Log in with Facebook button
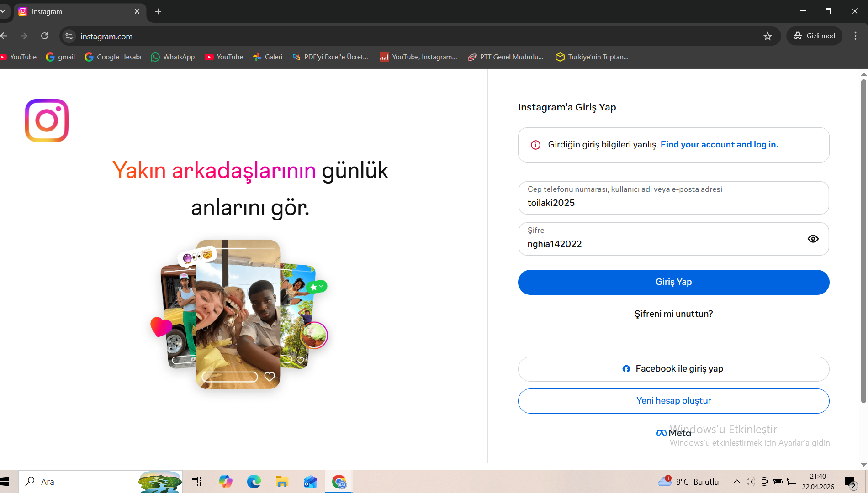The image size is (868, 493). (673, 369)
